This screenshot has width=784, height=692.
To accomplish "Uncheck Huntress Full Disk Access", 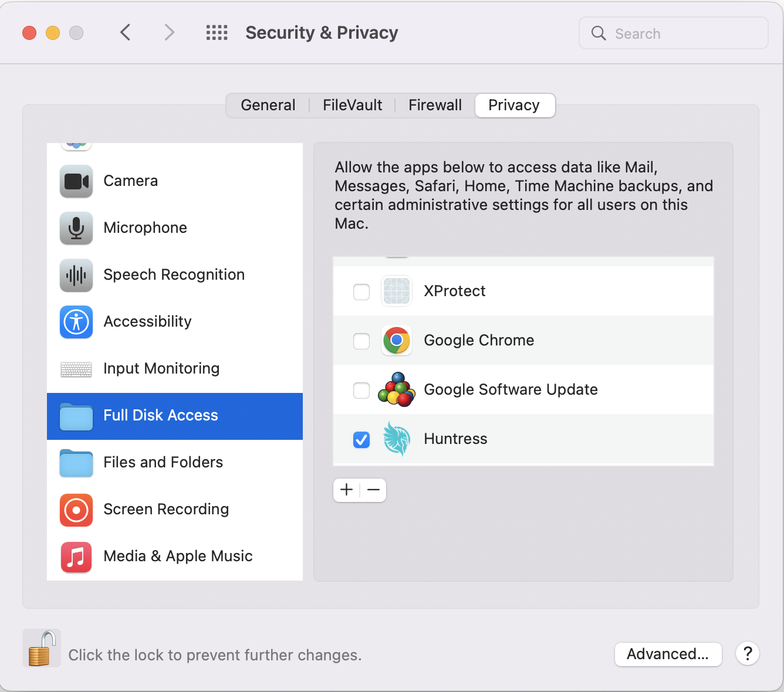I will pyautogui.click(x=361, y=439).
